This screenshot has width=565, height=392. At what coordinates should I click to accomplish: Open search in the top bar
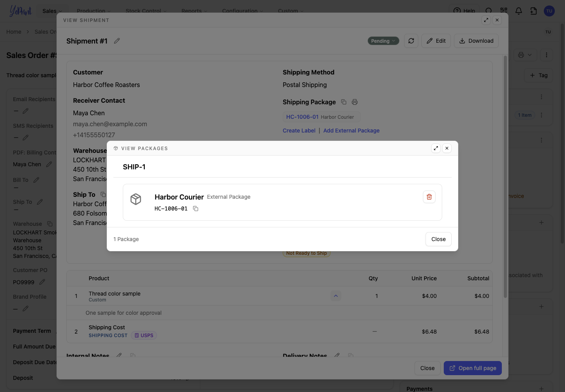488,11
